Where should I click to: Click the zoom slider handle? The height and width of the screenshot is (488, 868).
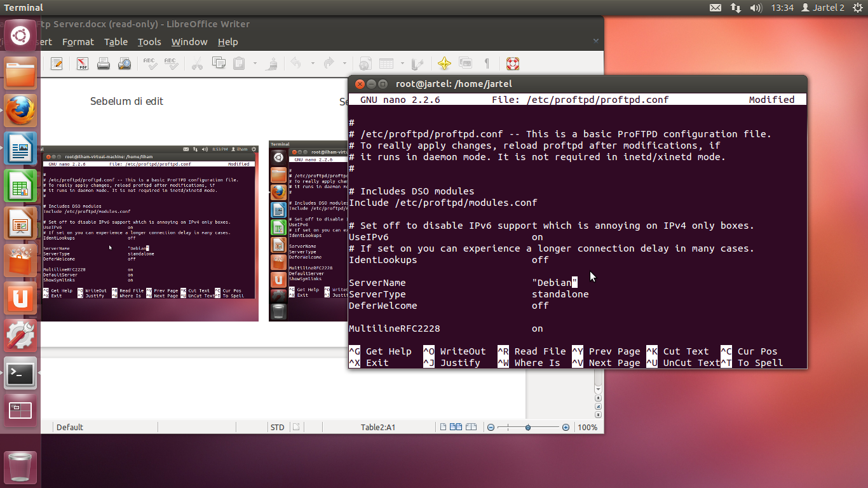[x=528, y=428]
